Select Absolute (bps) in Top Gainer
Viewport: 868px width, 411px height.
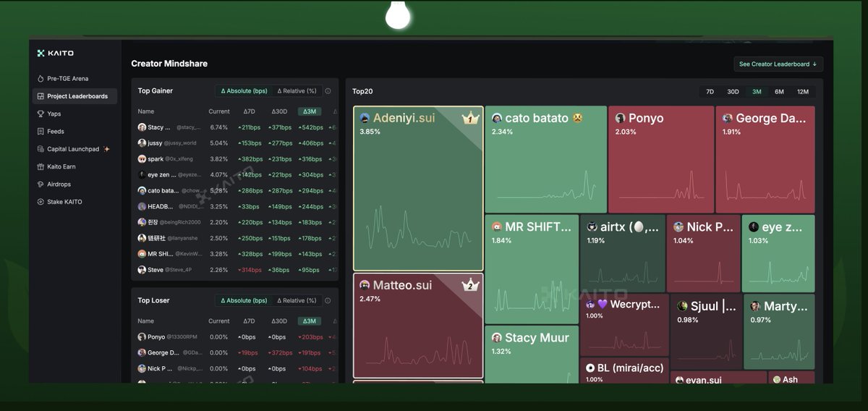pyautogui.click(x=244, y=91)
